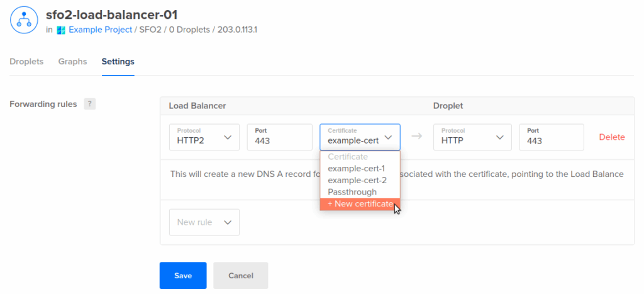Click the Droplet column header
The image size is (644, 294).
[448, 106]
